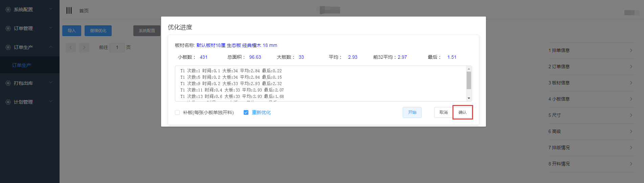Click the sidebar collapse hamburger icon
Screen dimensions: 644x183
(69, 10)
